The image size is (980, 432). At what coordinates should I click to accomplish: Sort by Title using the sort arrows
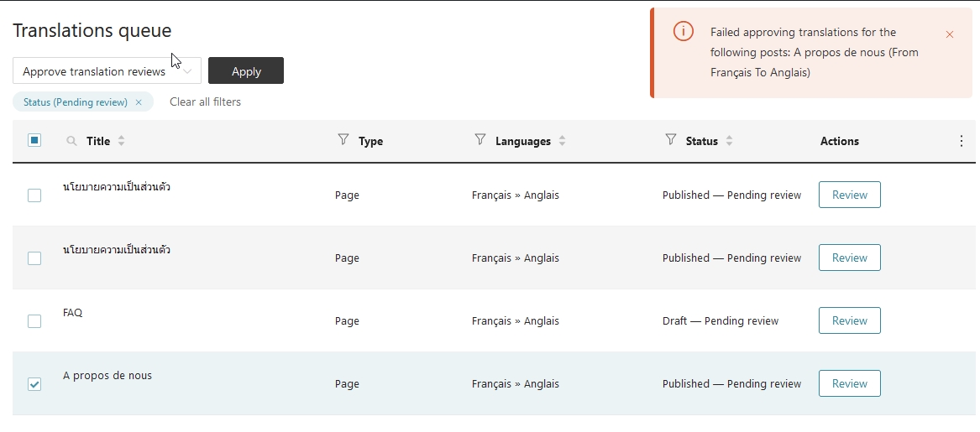coord(121,141)
